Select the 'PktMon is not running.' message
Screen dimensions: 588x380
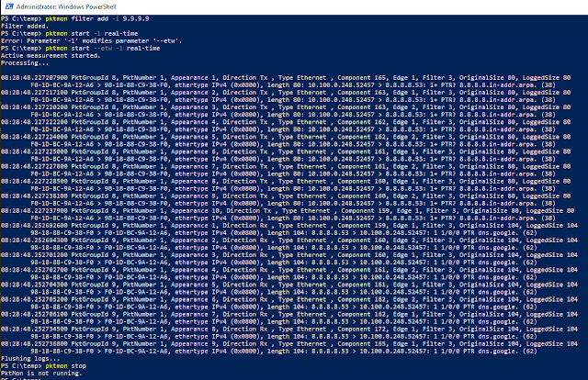(41, 374)
